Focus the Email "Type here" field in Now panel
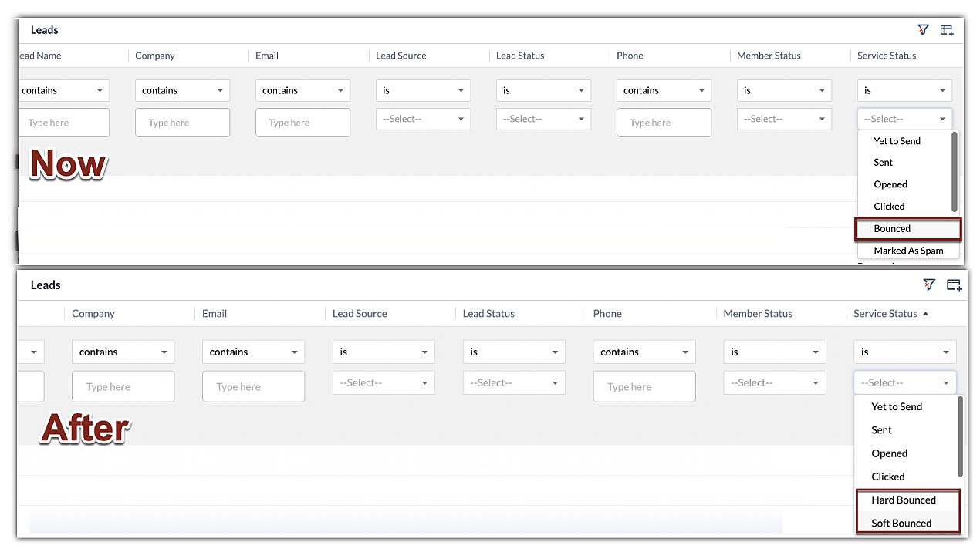The image size is (980, 549). pos(302,123)
